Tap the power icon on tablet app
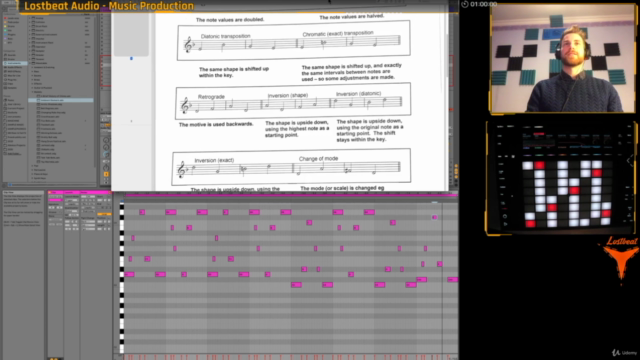This screenshot has width=640, height=360. [505, 216]
